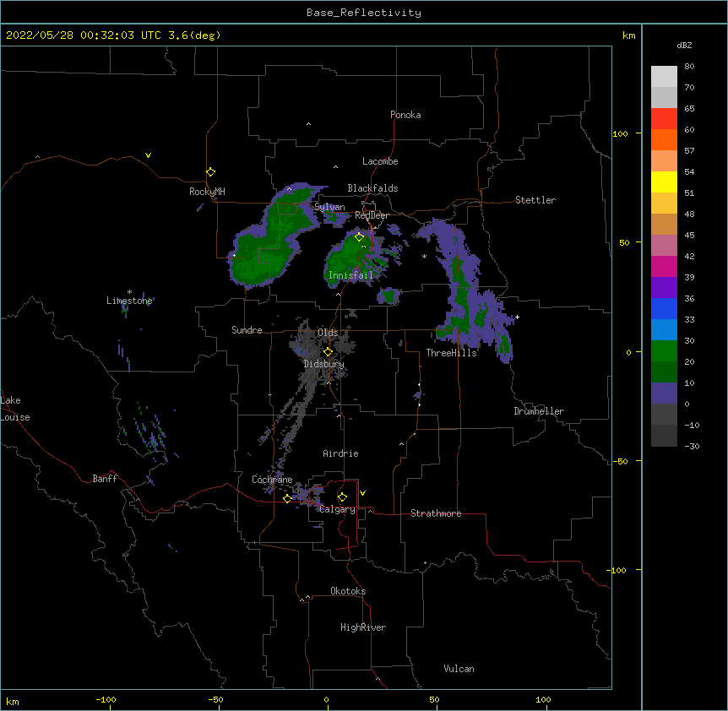
Task: Click the Airdrie city label
Action: [x=340, y=453]
